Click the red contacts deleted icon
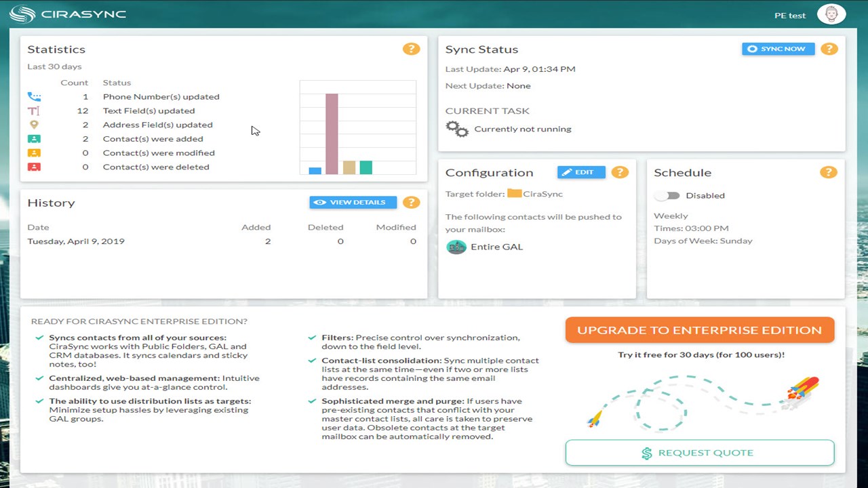 click(x=34, y=167)
